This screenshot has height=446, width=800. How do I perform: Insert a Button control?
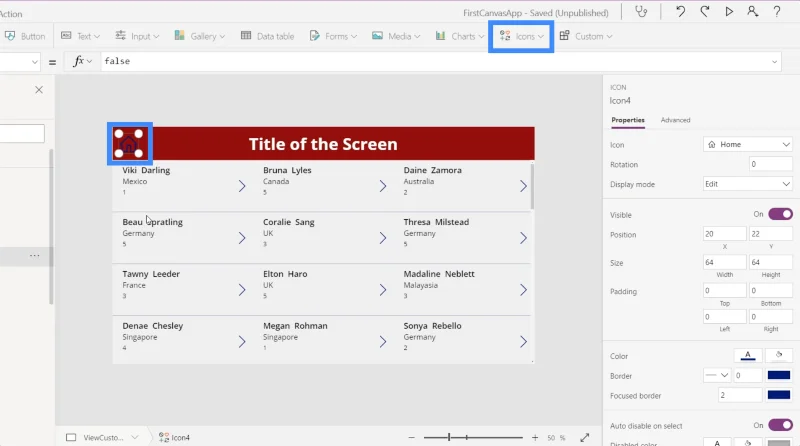(x=25, y=36)
